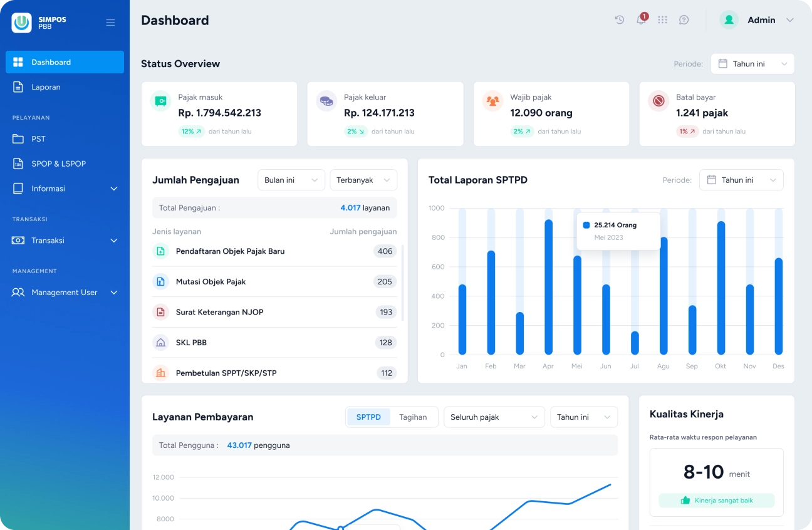Expand the Informasi sidebar chevron
Viewport: 812px width, 530px height.
(114, 189)
